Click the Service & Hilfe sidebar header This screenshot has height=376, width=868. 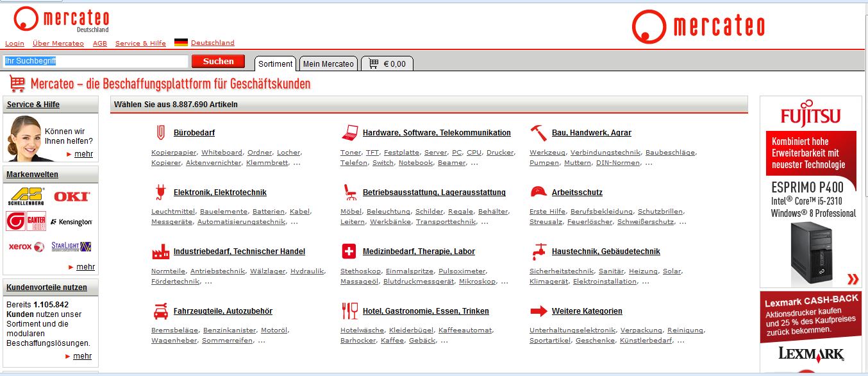point(33,105)
